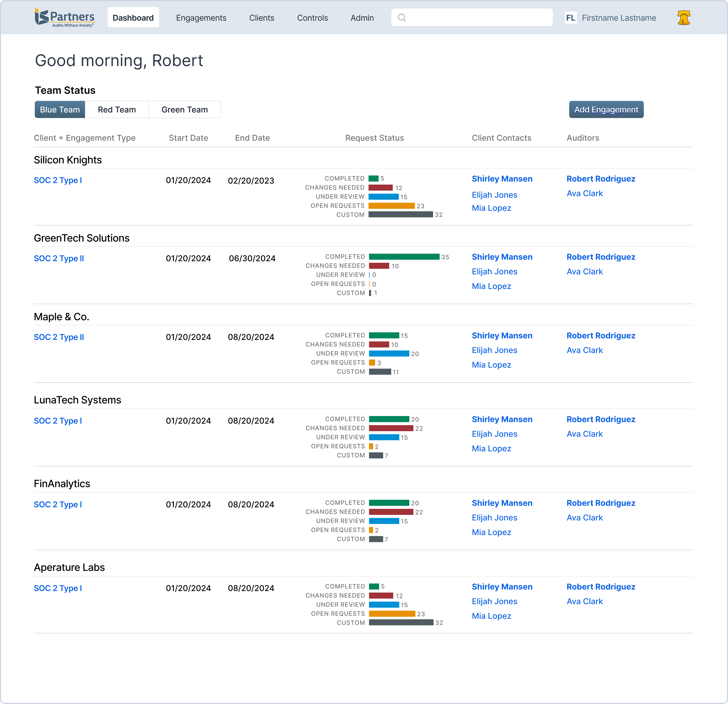Screen dimensions: 728x704
Task: Click Robert Rodriguez in LunaTech Systems row
Action: click(601, 419)
